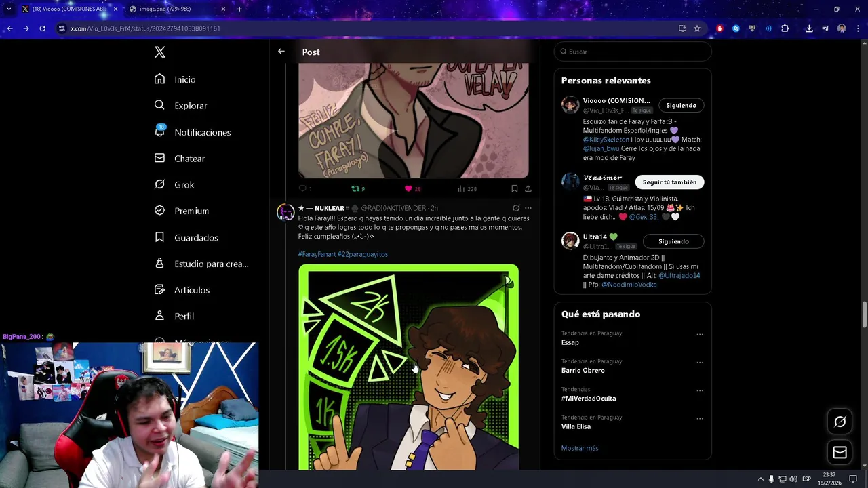Open the #22paraguayitos hashtag
The image size is (868, 488).
[x=363, y=254]
